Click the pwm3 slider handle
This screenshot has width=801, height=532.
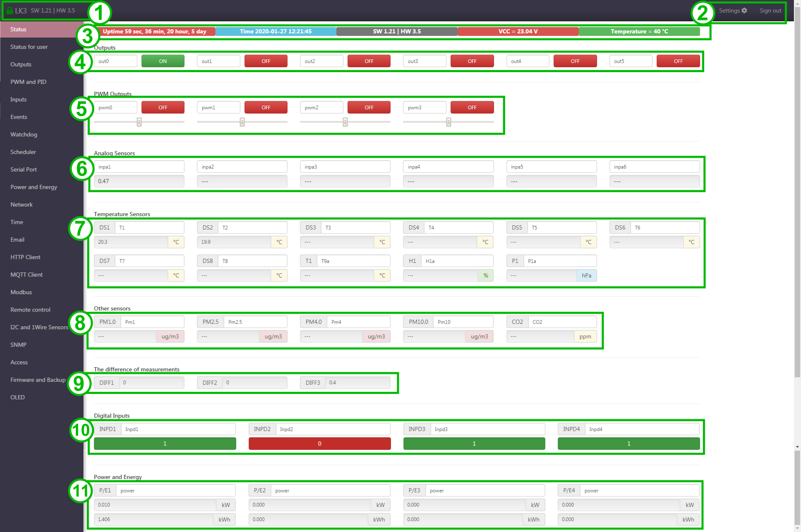[x=448, y=122]
